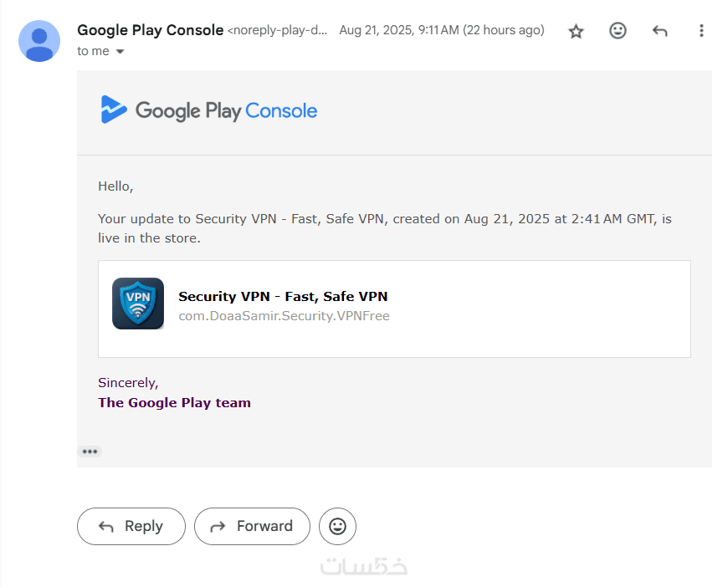This screenshot has width=728, height=587.
Task: Star this Google Play Console email
Action: pos(576,31)
